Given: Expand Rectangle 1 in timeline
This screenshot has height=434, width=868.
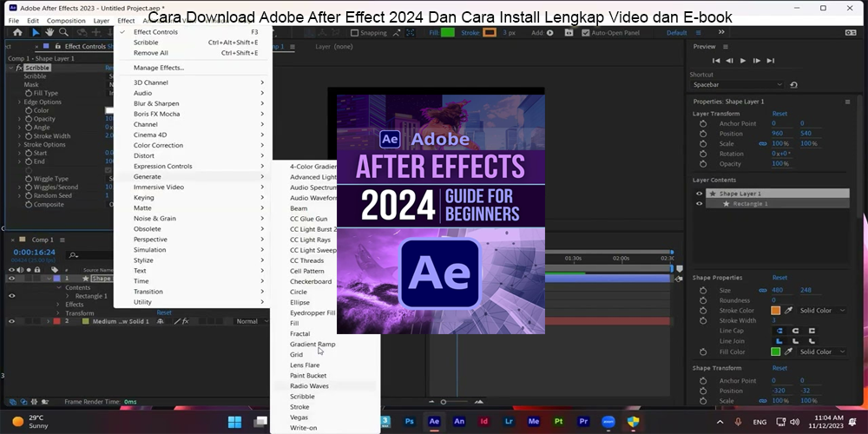Looking at the screenshot, I should (68, 296).
